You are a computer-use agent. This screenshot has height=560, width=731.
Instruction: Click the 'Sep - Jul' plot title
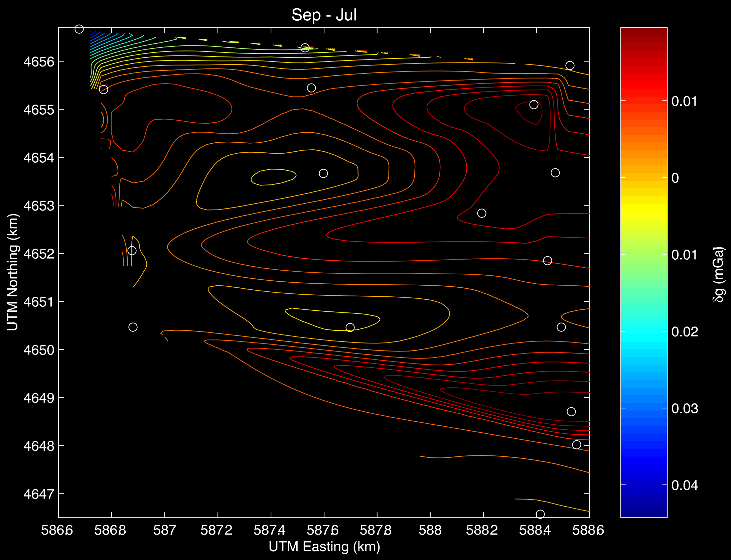324,15
